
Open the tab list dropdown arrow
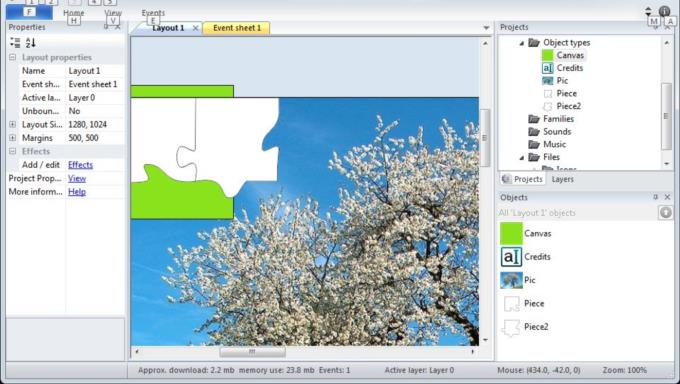[x=486, y=28]
